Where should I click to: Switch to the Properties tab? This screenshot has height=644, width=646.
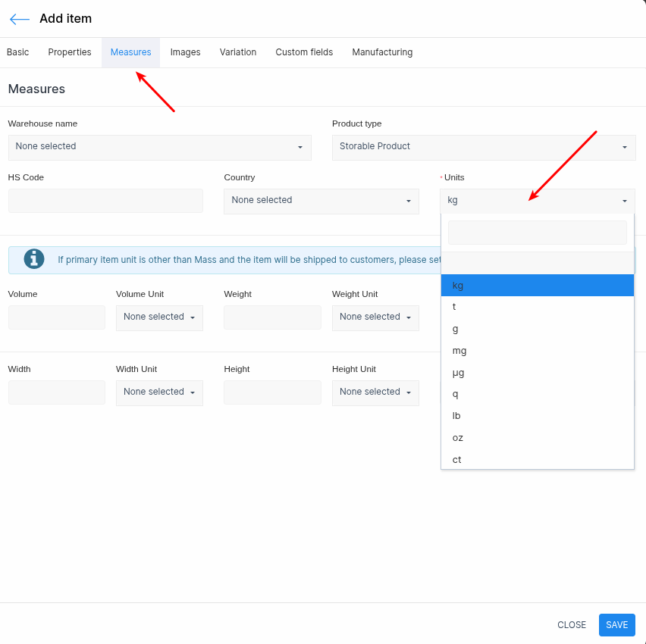click(x=70, y=52)
